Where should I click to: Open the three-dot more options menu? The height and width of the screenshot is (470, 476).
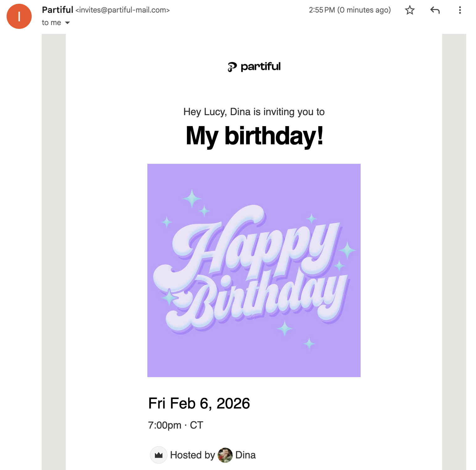(460, 10)
